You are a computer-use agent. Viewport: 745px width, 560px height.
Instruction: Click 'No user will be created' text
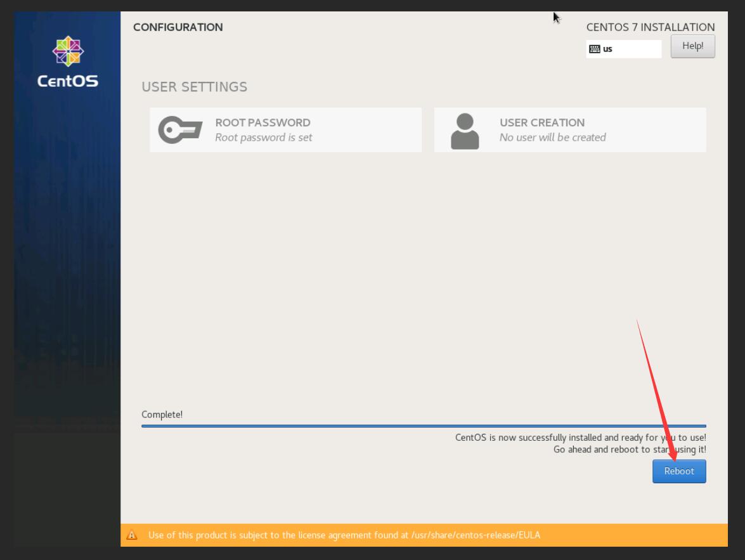[552, 138]
